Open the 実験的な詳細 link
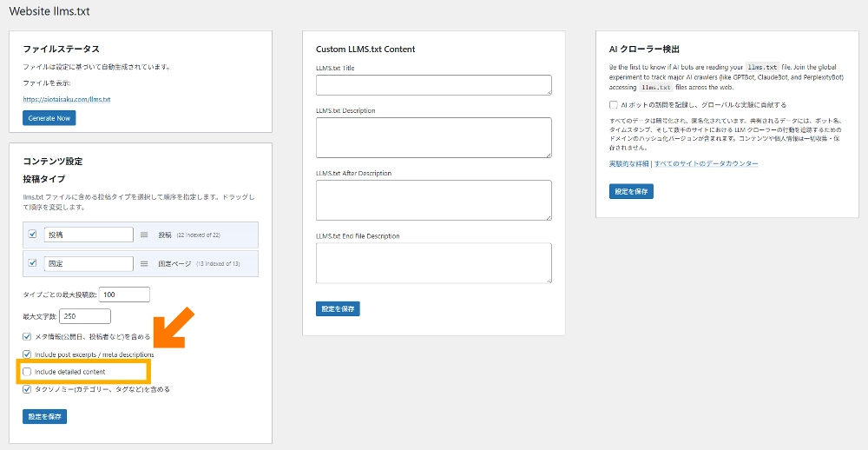The image size is (868, 450). click(x=629, y=163)
